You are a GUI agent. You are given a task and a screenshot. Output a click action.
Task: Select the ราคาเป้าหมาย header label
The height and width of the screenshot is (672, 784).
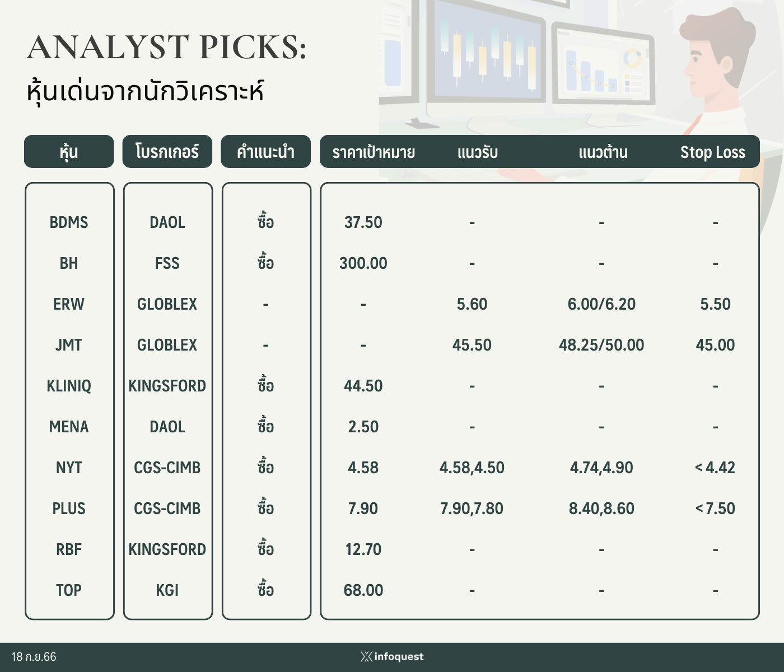[374, 152]
